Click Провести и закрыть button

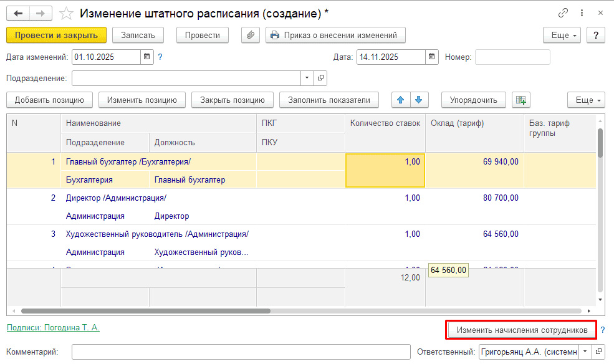pos(56,36)
